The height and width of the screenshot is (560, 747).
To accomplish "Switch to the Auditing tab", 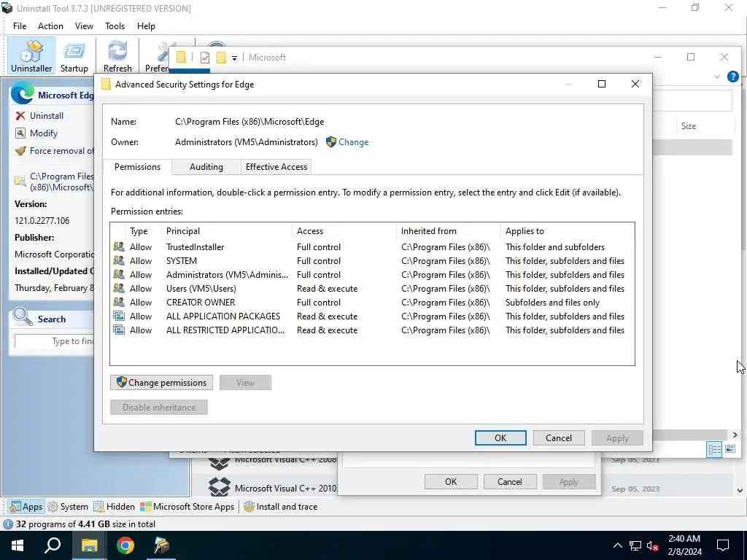I will [206, 167].
